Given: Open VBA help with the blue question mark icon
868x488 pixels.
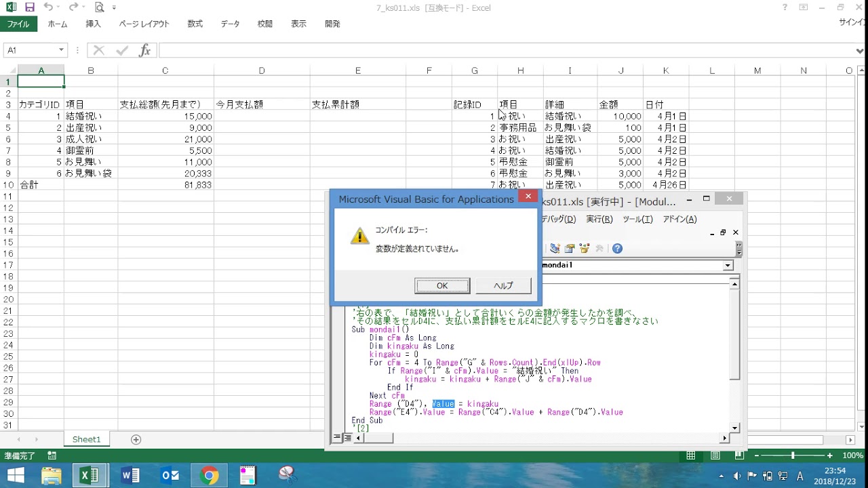Looking at the screenshot, I should 617,249.
